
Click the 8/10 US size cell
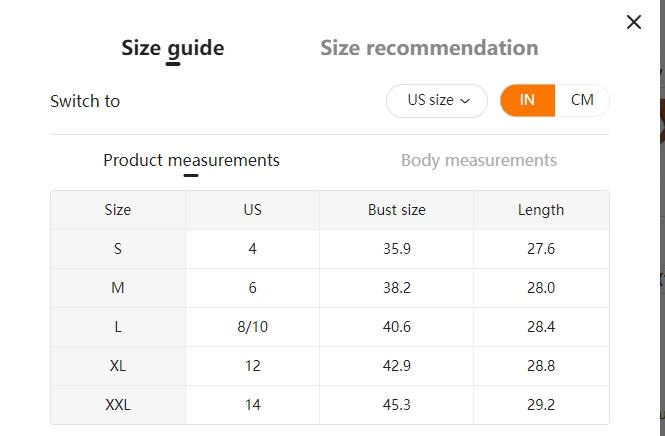coord(252,327)
